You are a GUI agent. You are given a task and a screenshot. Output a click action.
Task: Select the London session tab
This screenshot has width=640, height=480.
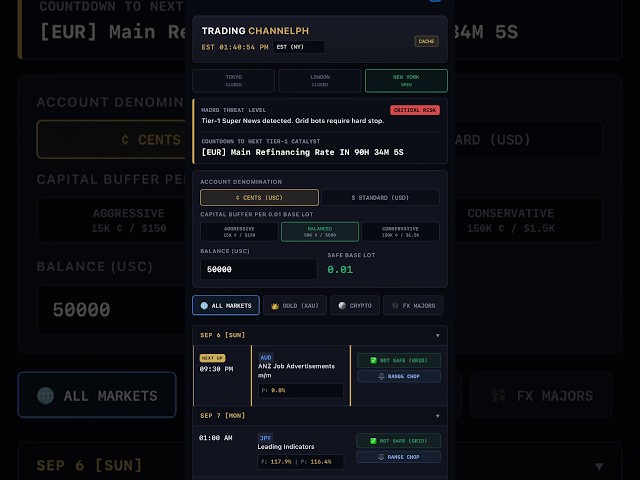coord(320,81)
